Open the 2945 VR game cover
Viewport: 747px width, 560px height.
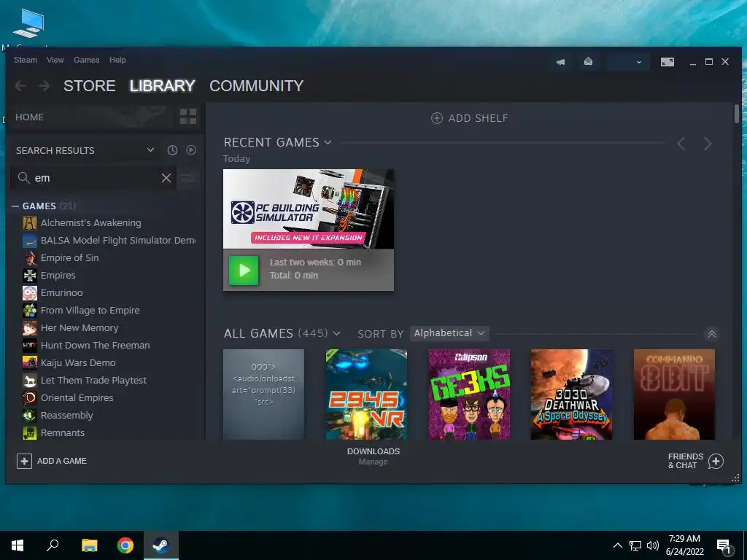(366, 394)
